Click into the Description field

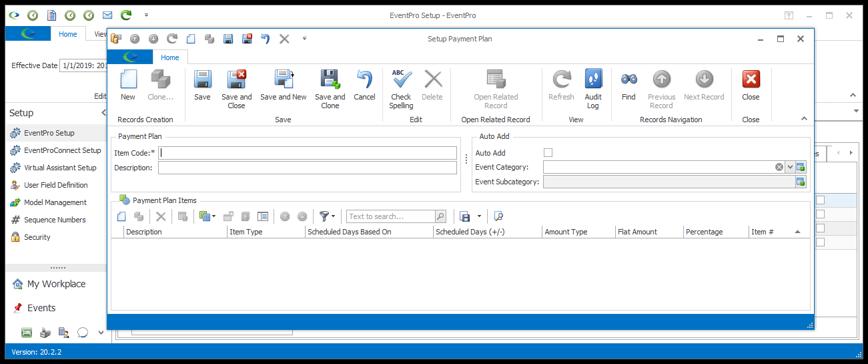(308, 168)
